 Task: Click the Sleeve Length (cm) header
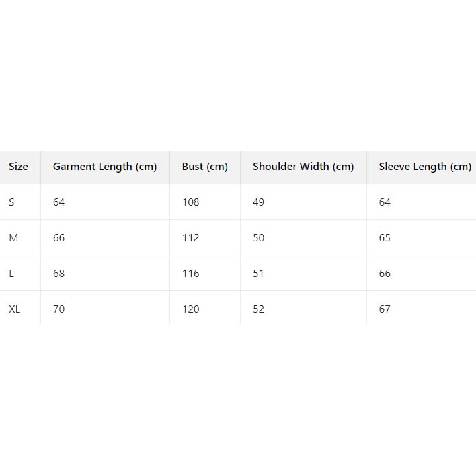(425, 167)
